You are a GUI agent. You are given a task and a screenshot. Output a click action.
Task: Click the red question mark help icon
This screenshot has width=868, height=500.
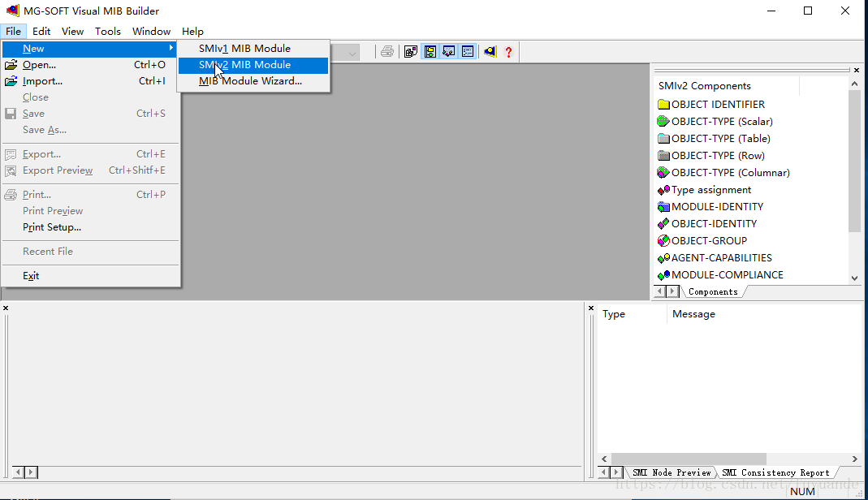pos(509,52)
